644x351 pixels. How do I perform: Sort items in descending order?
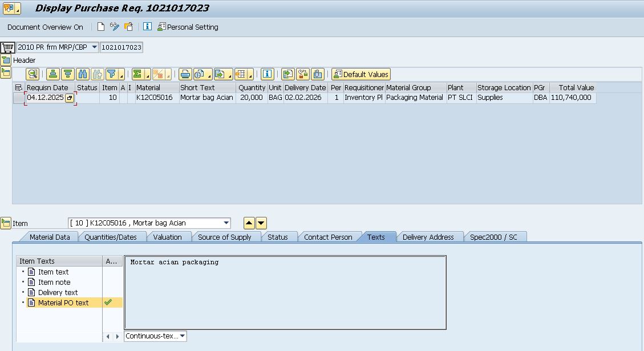[x=68, y=74]
